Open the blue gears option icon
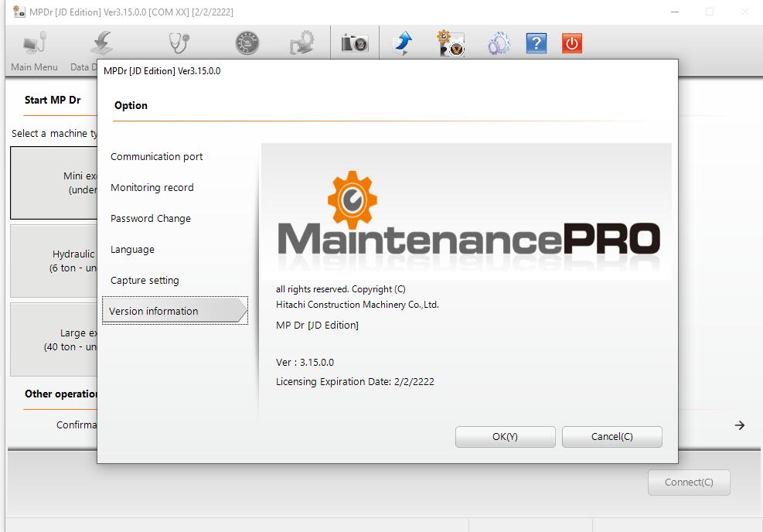 pyautogui.click(x=499, y=43)
